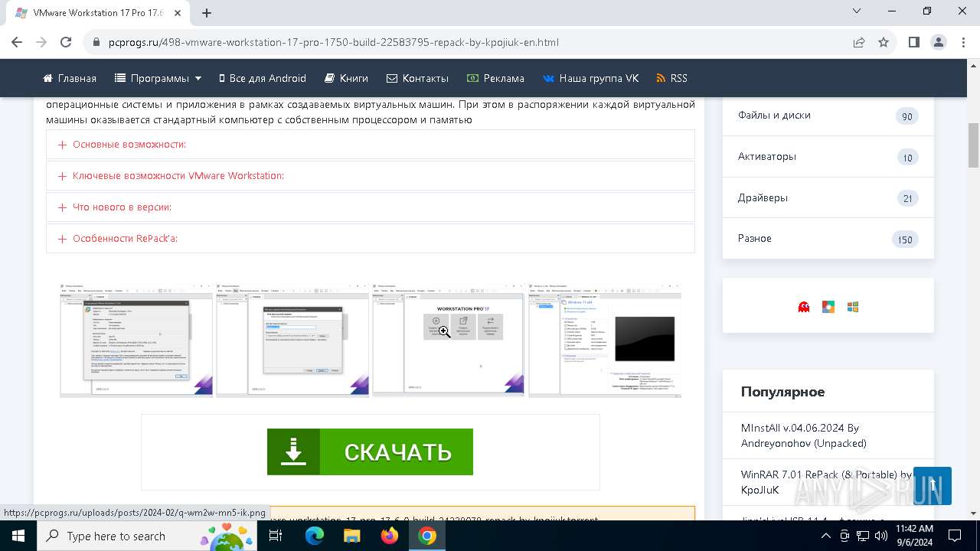
Task: Open the network tray icon
Action: pyautogui.click(x=862, y=536)
